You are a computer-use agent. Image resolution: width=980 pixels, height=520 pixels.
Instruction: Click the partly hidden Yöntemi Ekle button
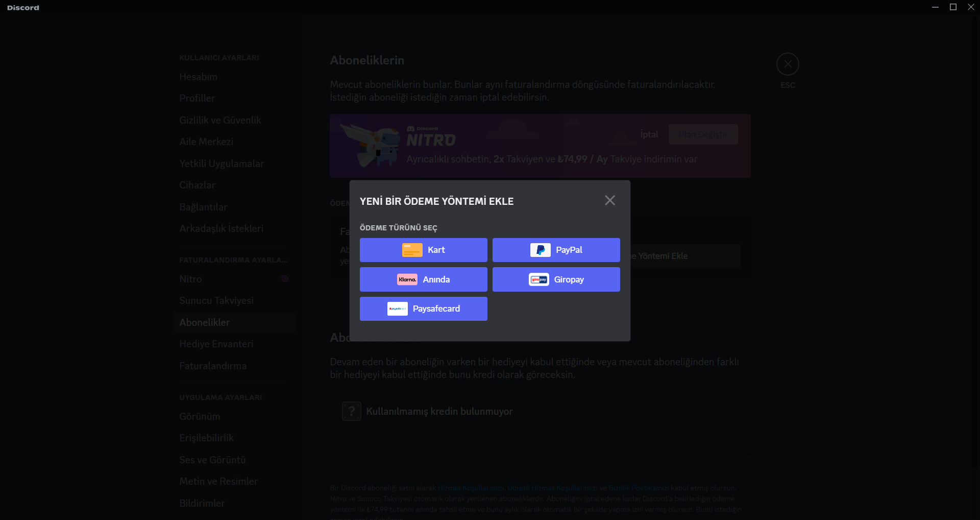(x=685, y=256)
